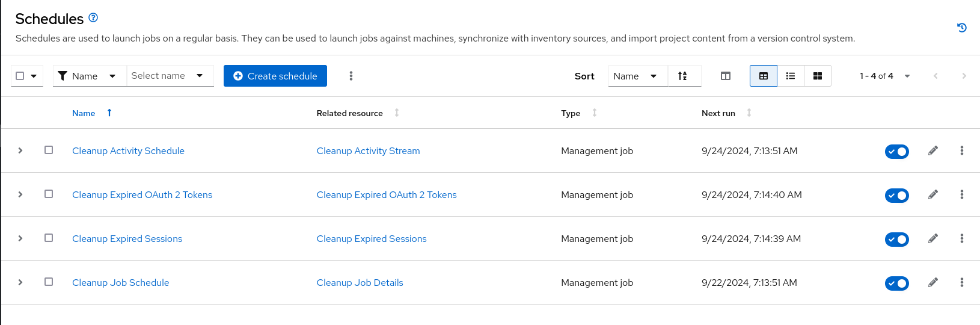Image resolution: width=980 pixels, height=325 pixels.
Task: Open kebab menu for Cleanup Job Schedule
Action: click(961, 282)
